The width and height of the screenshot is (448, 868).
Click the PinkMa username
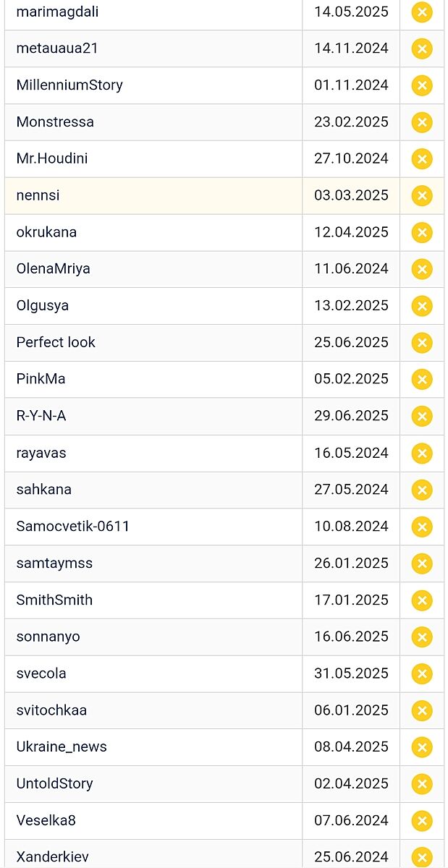41,379
